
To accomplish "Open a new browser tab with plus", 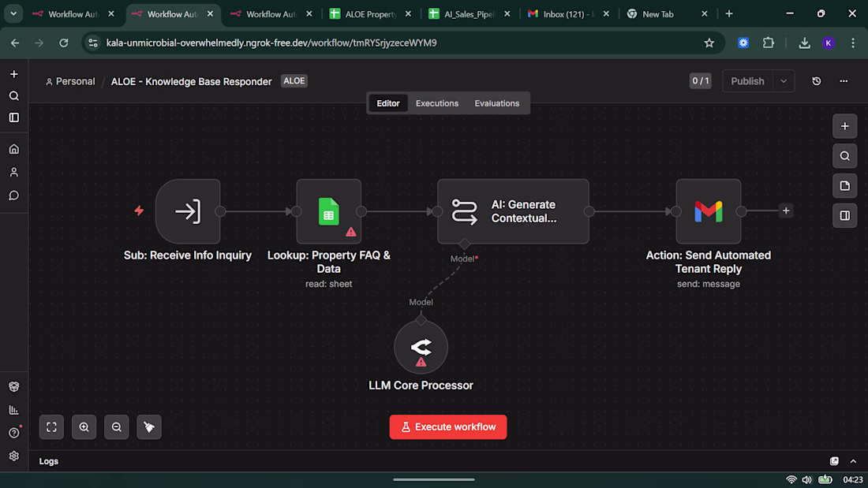I will (x=729, y=14).
